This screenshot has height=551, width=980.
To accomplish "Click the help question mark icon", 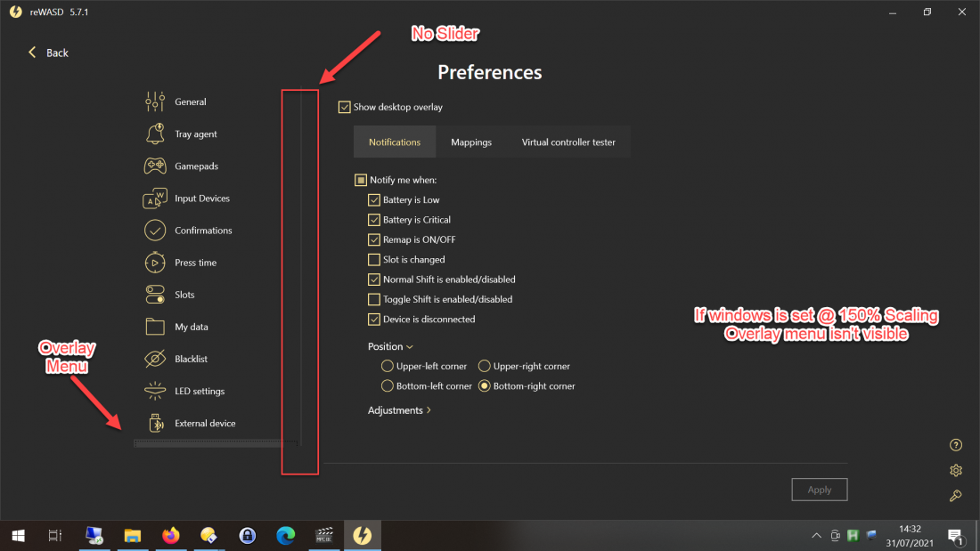I will point(956,445).
